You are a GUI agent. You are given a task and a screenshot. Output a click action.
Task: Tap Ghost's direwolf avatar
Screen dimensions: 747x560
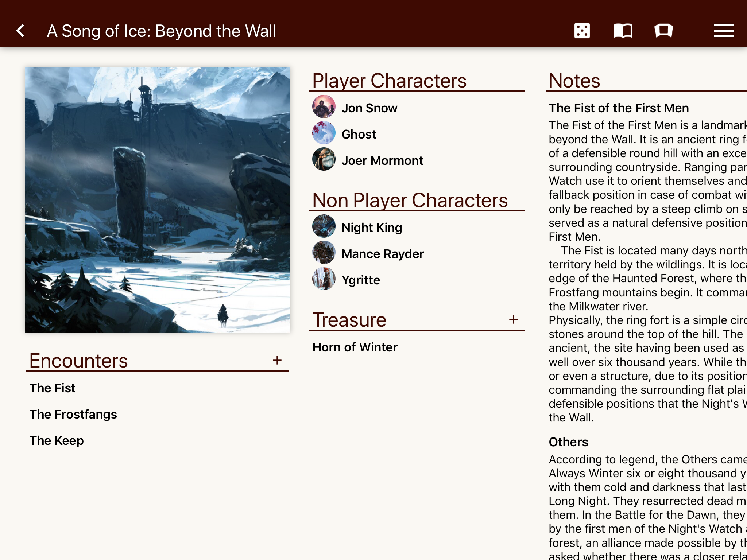324,133
